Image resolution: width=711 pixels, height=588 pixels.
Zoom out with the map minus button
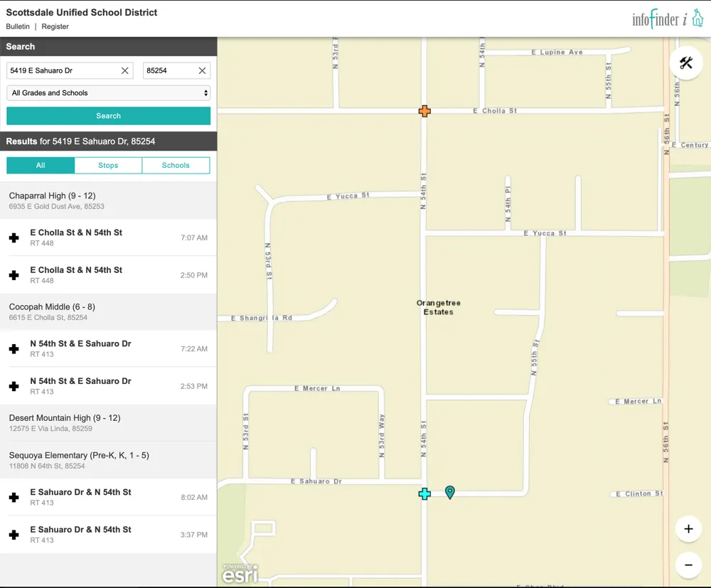(x=688, y=565)
